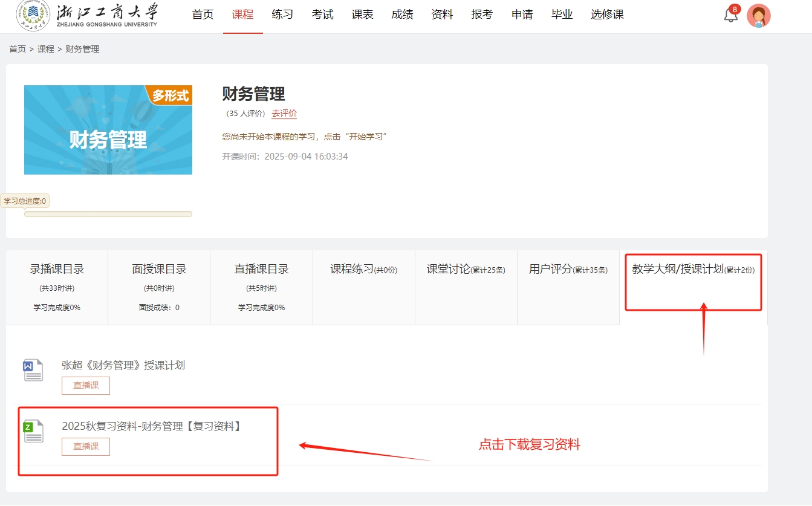Click the 财务管理 course cover thumbnail
This screenshot has width=812, height=506.
point(108,130)
